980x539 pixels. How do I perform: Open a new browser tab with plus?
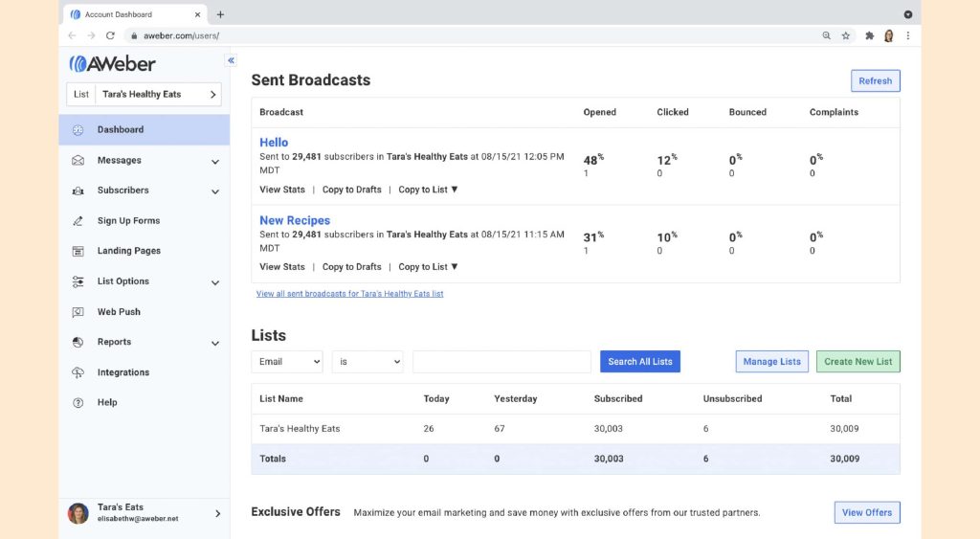[220, 14]
